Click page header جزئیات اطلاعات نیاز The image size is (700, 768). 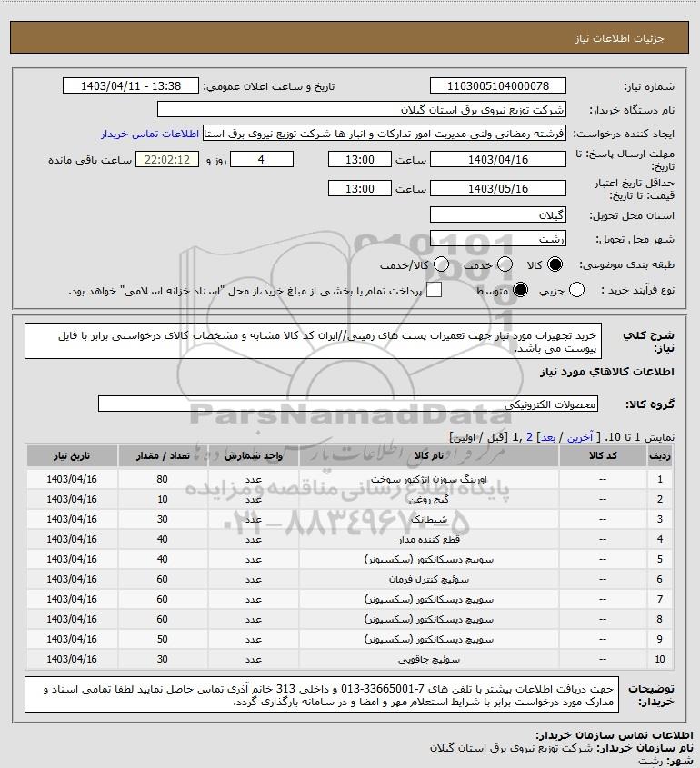620,38
